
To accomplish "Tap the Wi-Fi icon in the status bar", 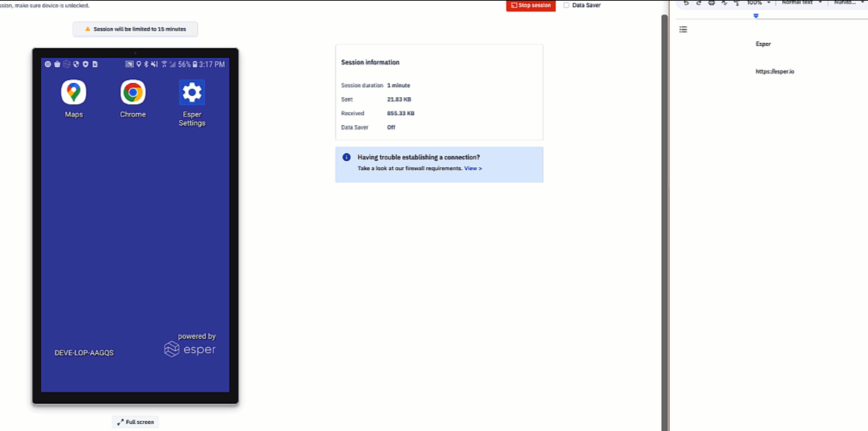I will [164, 64].
